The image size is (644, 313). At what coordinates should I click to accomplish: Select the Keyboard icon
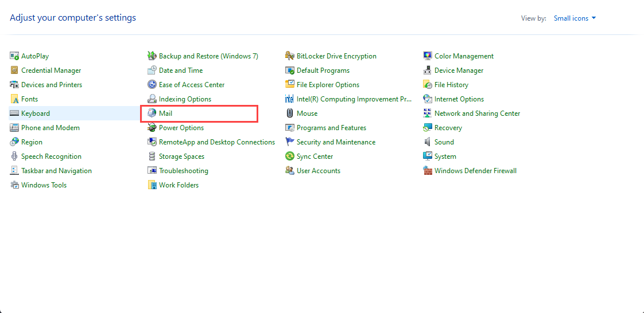coord(14,114)
